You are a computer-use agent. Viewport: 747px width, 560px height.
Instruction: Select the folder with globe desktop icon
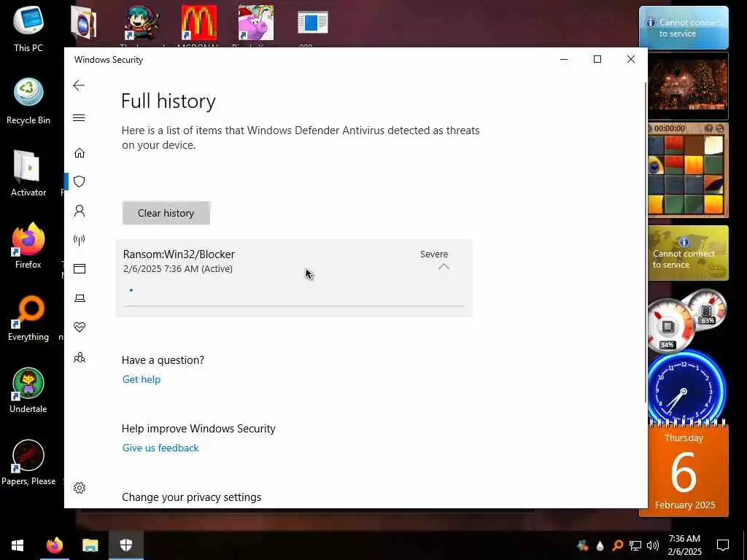tap(84, 23)
